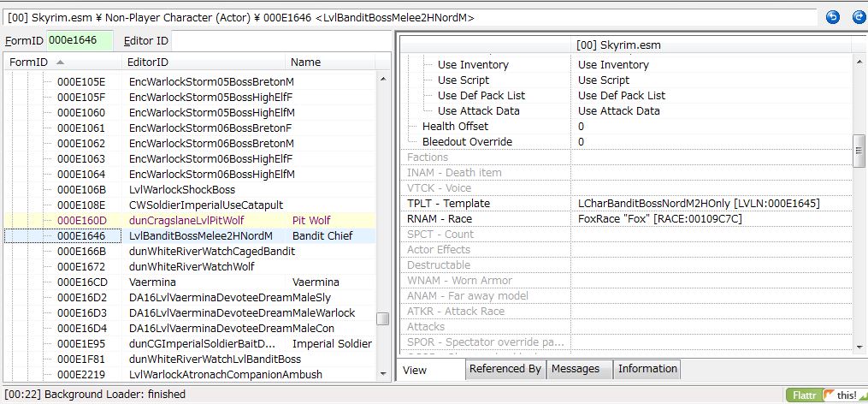This screenshot has width=868, height=404.
Task: Select record dunWhiteRiverWatchLvlBanditBoss
Action: point(190,359)
